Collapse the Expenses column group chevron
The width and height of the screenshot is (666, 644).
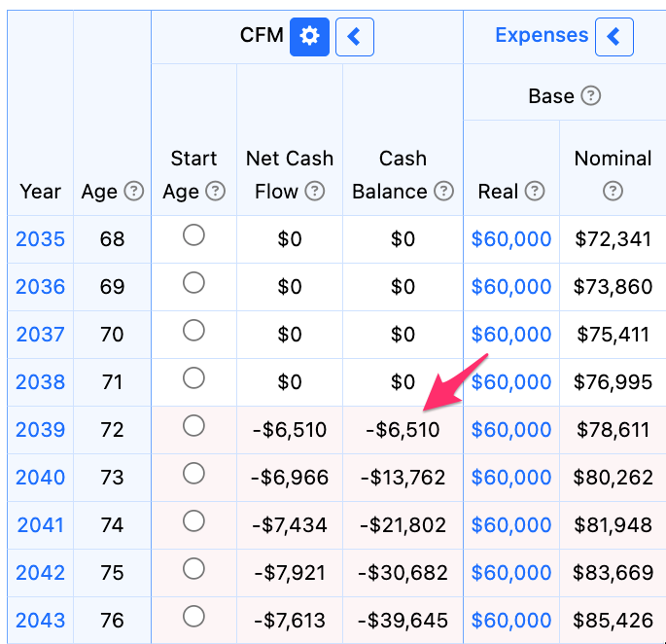tap(614, 37)
